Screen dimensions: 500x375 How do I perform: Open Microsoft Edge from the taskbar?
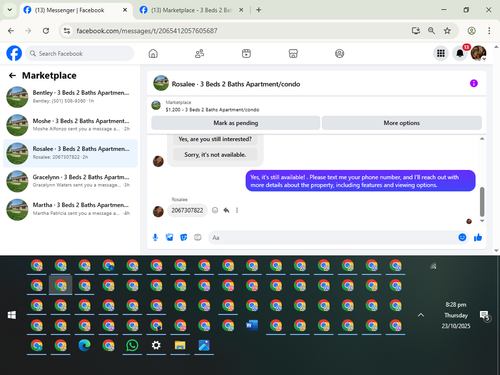point(84,345)
